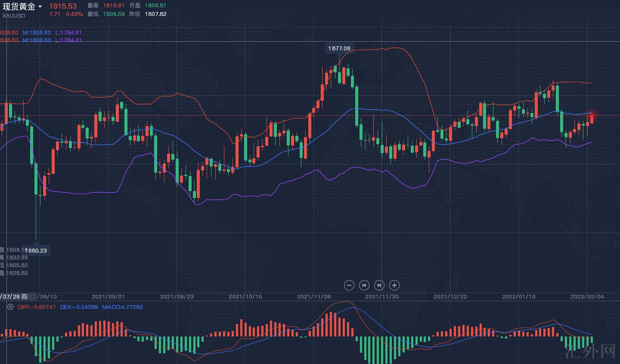Zoom in the chart with plus button
Screen dimensions: 620x364
394,285
